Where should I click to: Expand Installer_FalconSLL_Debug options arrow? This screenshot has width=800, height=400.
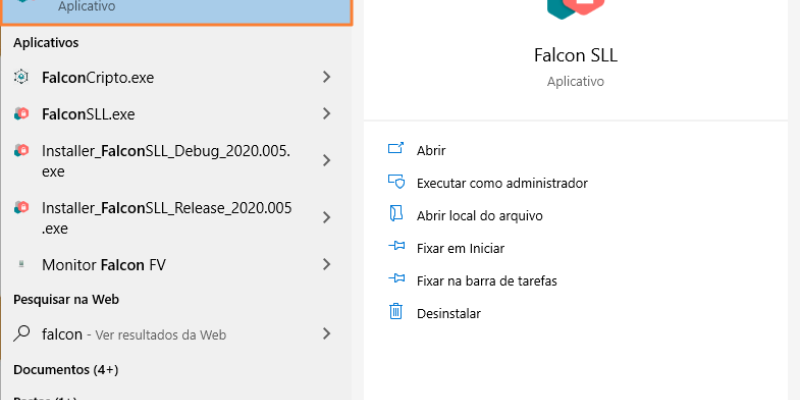(327, 161)
